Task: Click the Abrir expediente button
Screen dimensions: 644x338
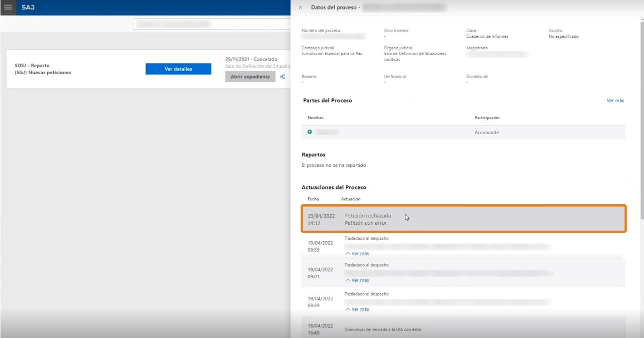Action: coord(250,77)
